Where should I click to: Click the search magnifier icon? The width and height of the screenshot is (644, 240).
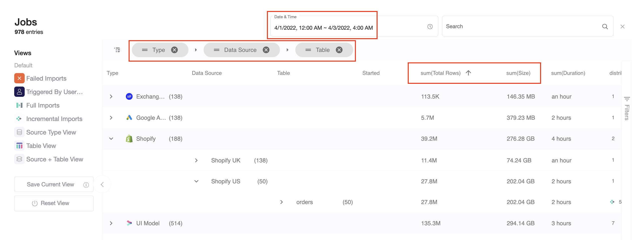tap(605, 26)
